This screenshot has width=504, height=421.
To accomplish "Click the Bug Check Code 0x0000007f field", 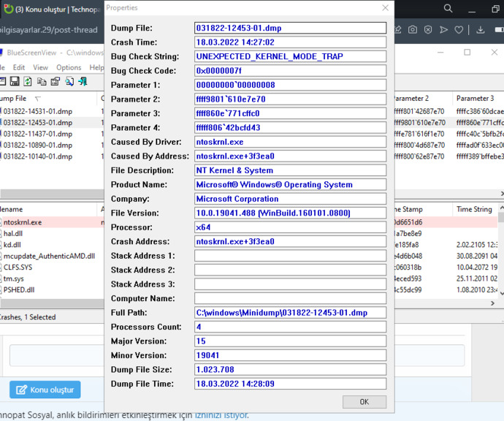I will pyautogui.click(x=290, y=70).
